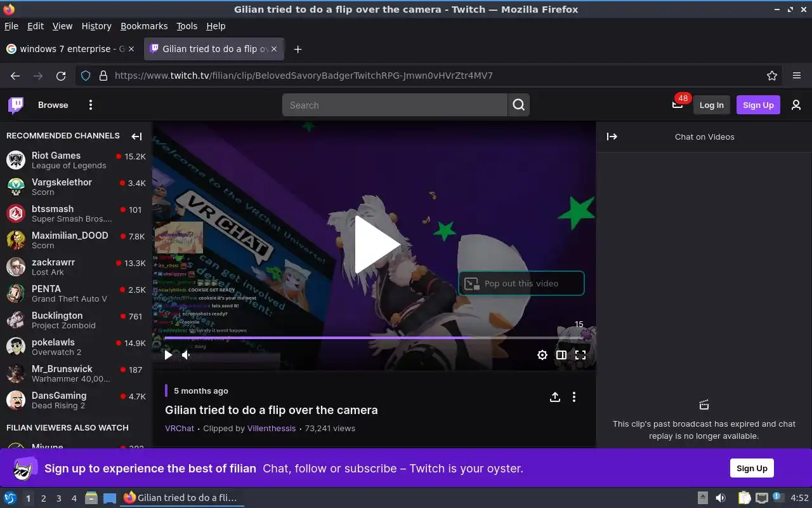Open the Villenthessis clipper profile link
This screenshot has width=812, height=508.
[x=272, y=428]
